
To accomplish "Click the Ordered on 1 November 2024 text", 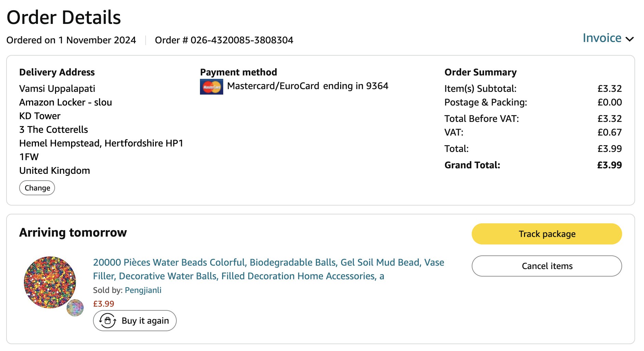I will pyautogui.click(x=71, y=40).
